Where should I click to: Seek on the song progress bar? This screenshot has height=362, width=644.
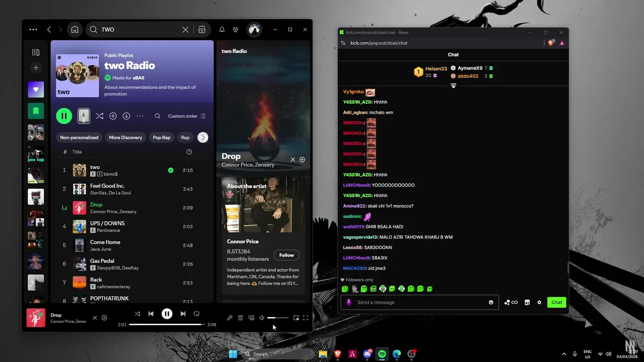coord(167,325)
